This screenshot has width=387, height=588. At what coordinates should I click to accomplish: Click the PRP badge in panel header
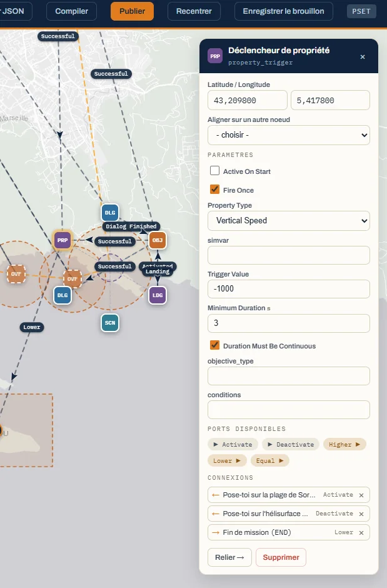pos(215,56)
